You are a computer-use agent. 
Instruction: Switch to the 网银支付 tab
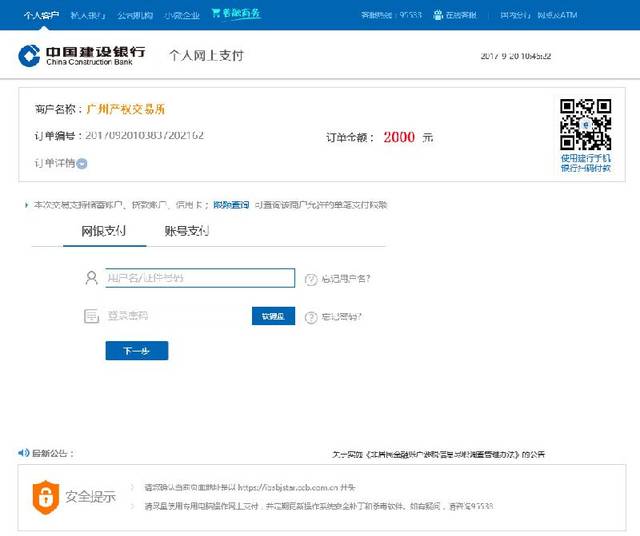104,231
